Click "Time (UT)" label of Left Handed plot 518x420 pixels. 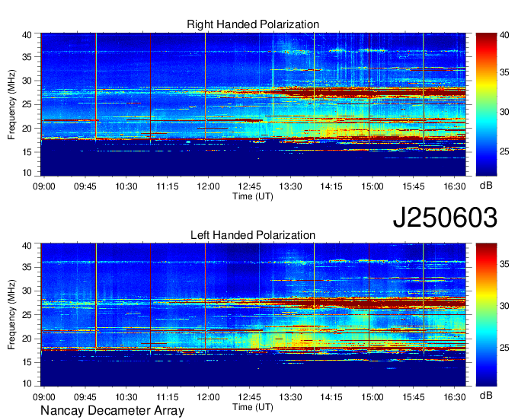[253, 407]
